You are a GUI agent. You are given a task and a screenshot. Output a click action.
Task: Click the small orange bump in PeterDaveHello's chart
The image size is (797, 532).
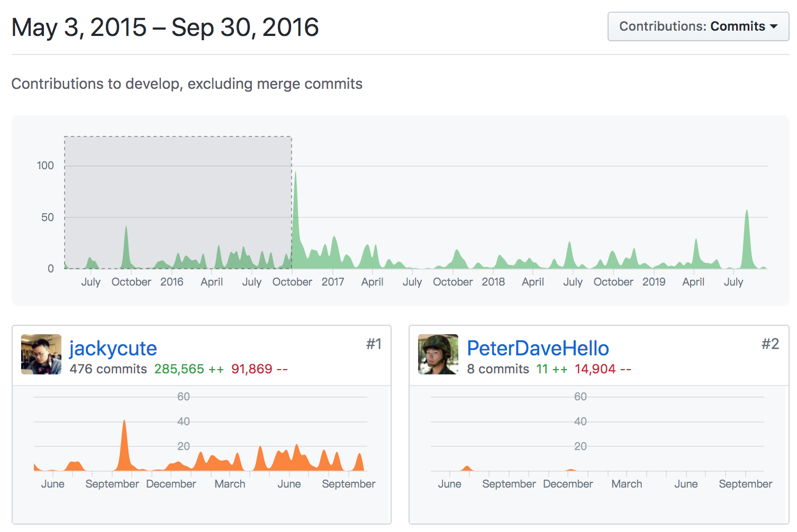[x=466, y=468]
